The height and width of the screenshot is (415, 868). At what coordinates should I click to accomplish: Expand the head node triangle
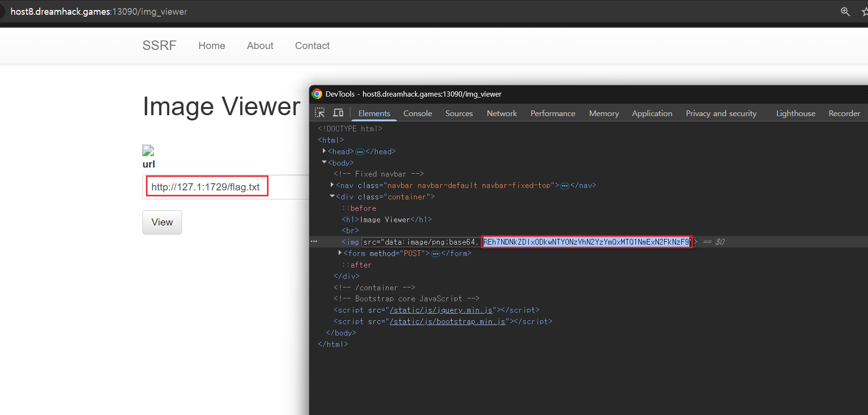(x=324, y=151)
